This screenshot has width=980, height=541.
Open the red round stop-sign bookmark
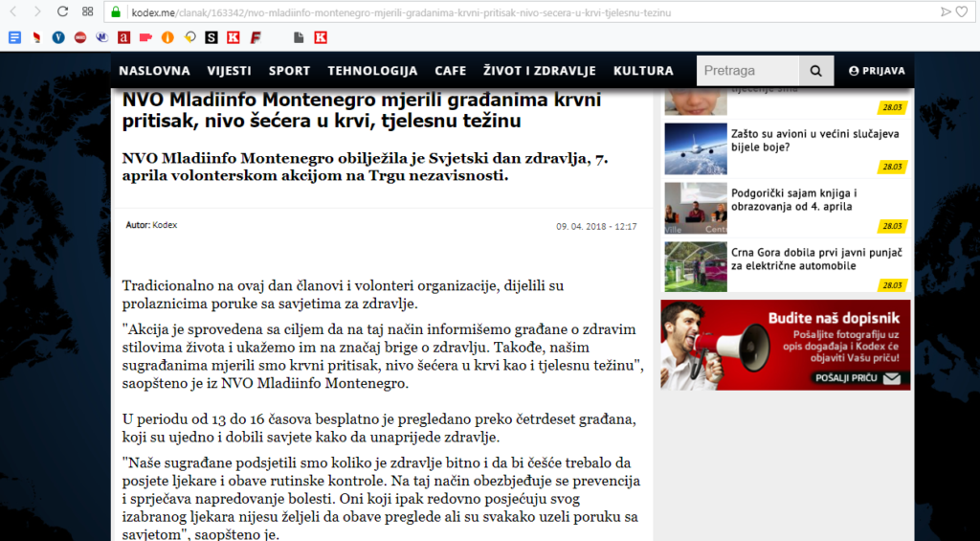click(80, 37)
